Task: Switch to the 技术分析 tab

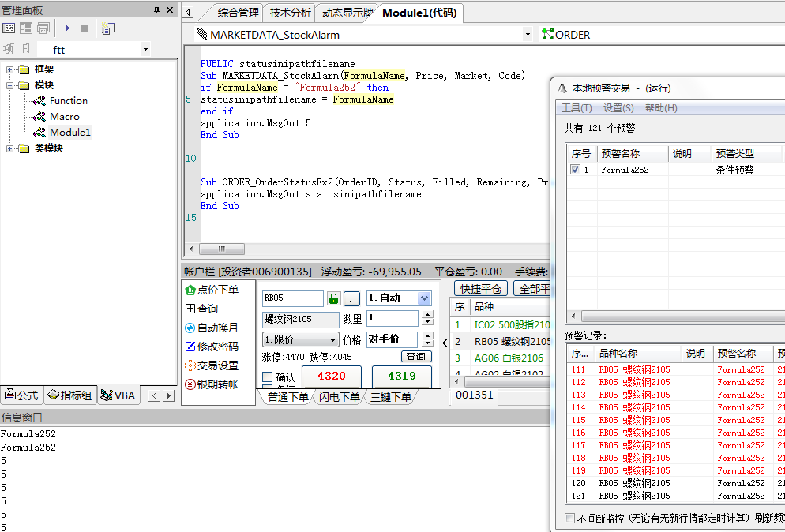Action: [x=290, y=13]
